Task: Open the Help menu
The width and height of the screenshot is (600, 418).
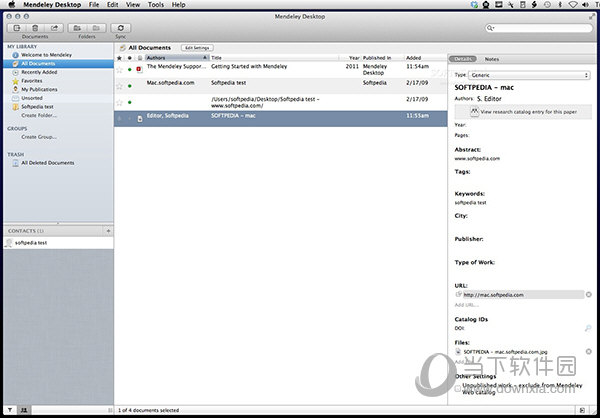Action: coord(178,5)
